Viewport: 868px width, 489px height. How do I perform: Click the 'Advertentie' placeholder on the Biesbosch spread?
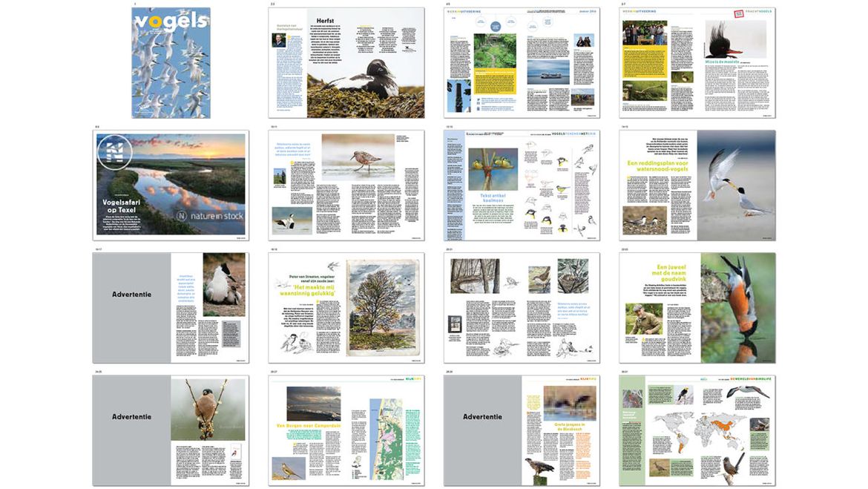pos(482,416)
